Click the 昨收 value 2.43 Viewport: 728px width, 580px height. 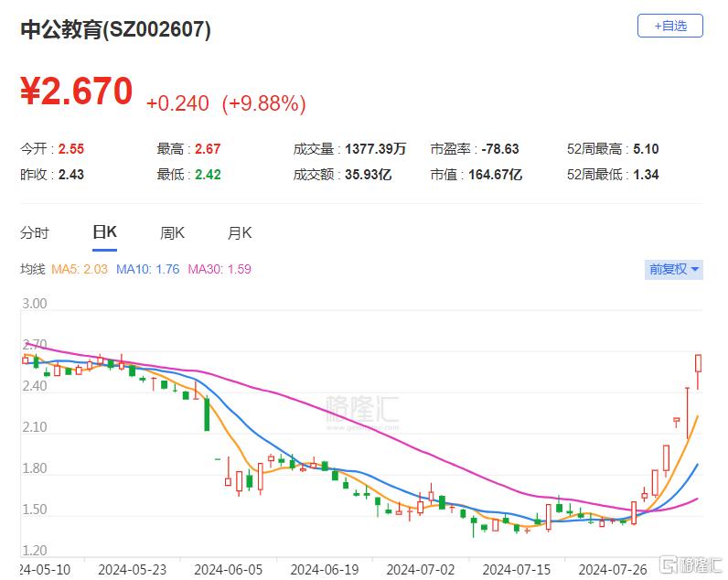[x=71, y=175]
